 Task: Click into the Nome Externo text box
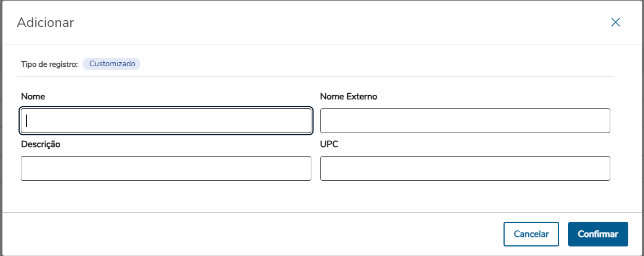[x=465, y=121]
